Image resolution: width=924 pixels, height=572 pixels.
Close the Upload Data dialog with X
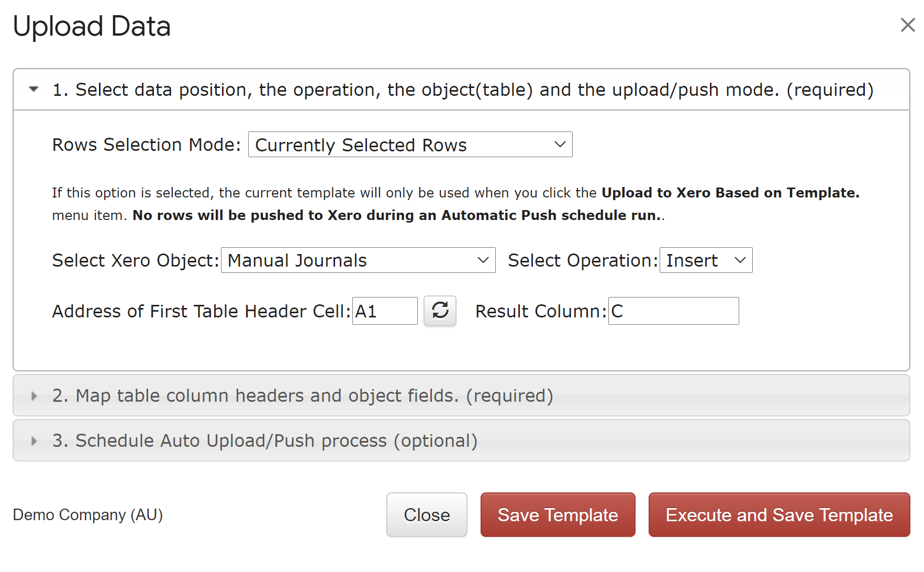pyautogui.click(x=907, y=25)
